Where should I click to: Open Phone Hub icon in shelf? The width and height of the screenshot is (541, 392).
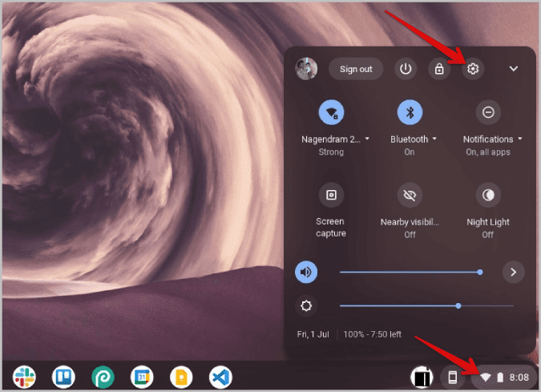pos(453,377)
